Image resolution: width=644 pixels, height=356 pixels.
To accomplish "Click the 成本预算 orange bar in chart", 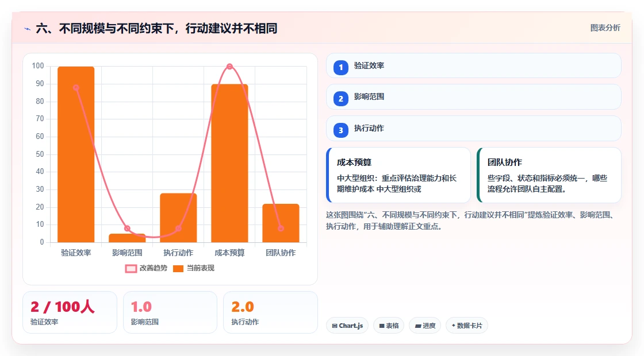I will tap(229, 163).
